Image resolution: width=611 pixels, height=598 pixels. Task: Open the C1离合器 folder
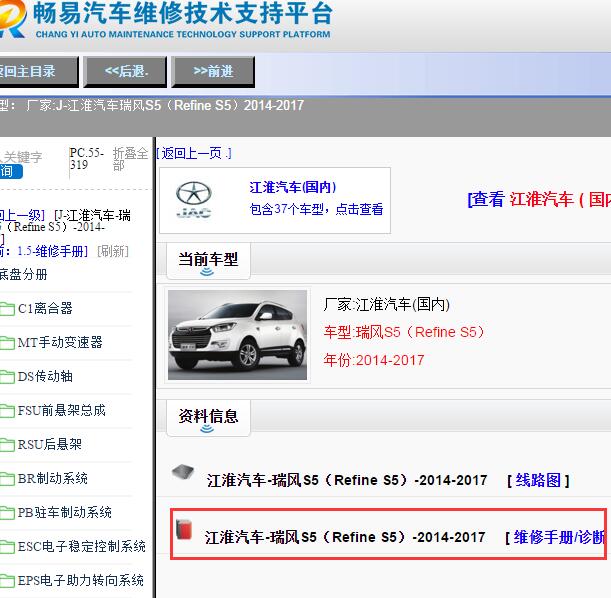[x=45, y=309]
